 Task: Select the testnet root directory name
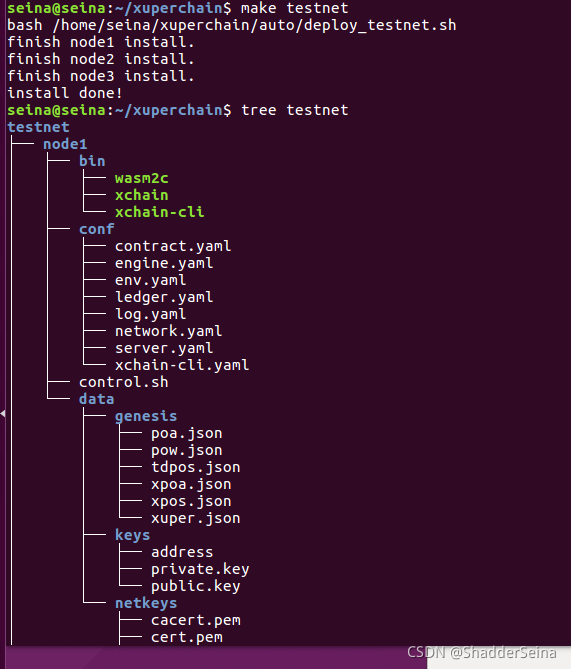(38, 127)
